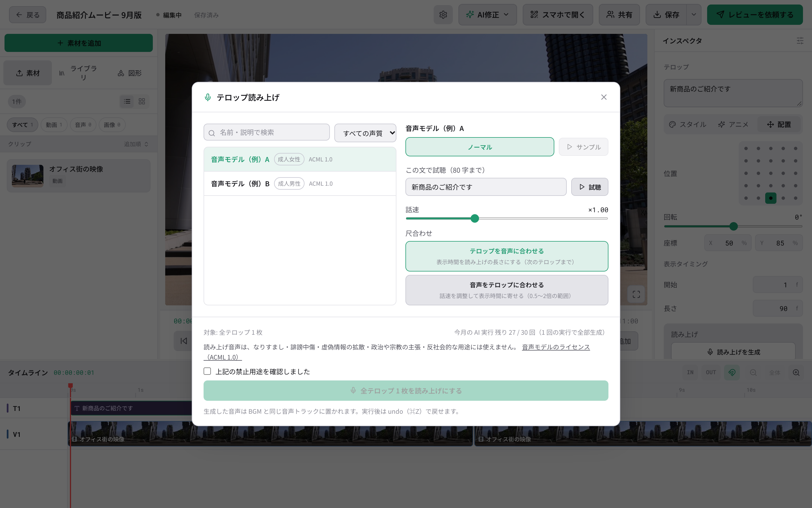
Task: Change the 追加順 sort order
Action: pyautogui.click(x=136, y=144)
